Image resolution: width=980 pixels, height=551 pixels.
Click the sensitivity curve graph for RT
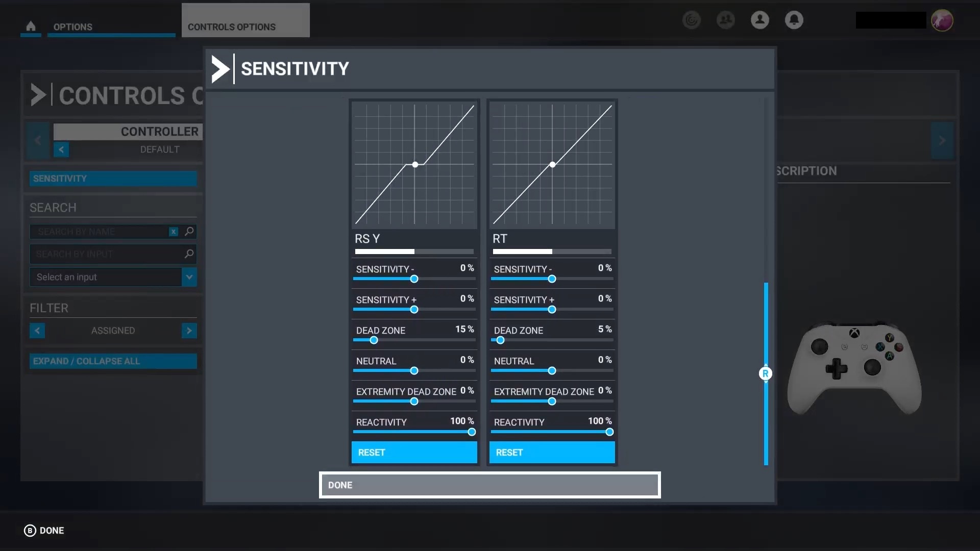(551, 165)
